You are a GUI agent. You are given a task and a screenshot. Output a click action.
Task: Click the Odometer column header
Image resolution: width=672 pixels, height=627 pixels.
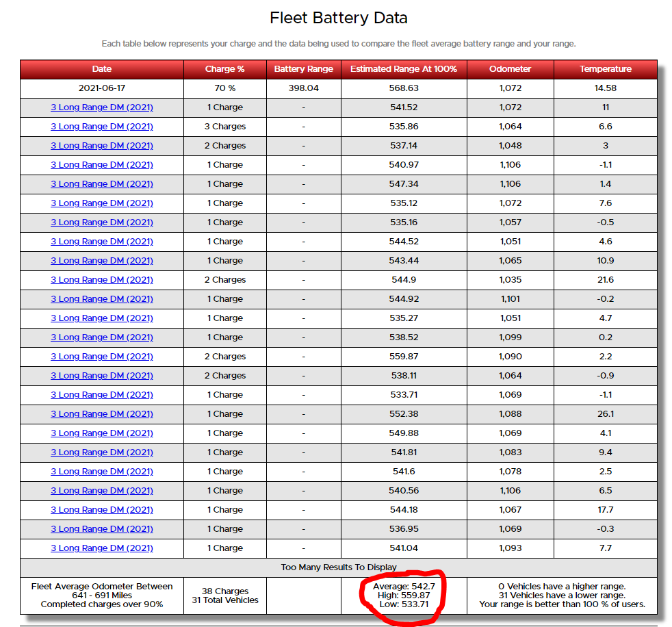pyautogui.click(x=511, y=69)
